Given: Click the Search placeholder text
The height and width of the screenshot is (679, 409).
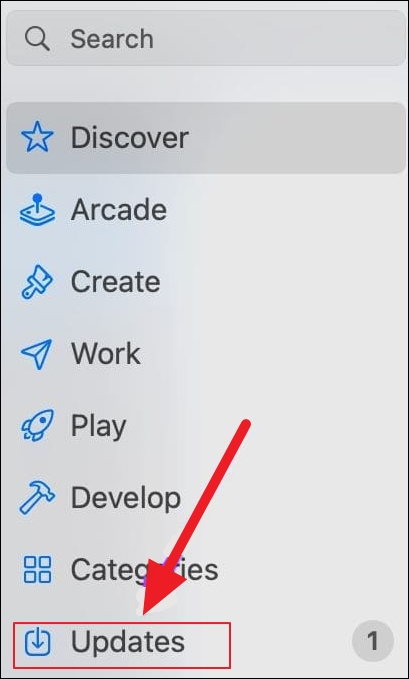Looking at the screenshot, I should (112, 39).
